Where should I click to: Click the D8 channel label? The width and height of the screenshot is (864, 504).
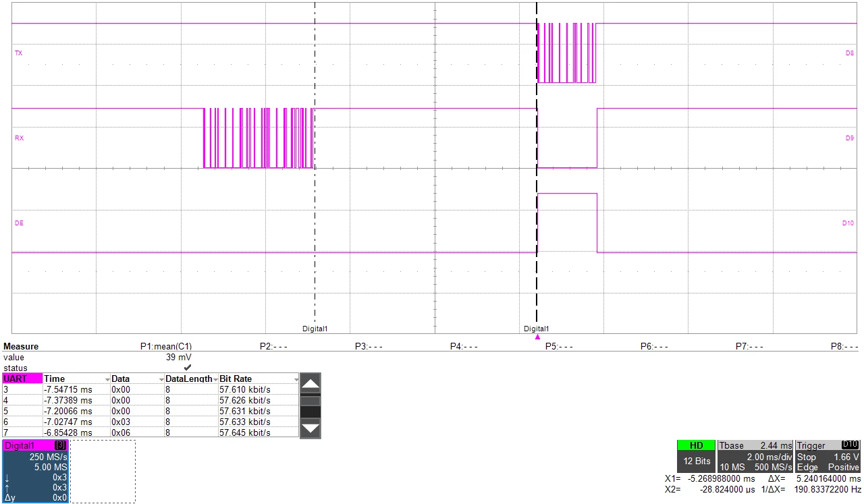tap(850, 53)
